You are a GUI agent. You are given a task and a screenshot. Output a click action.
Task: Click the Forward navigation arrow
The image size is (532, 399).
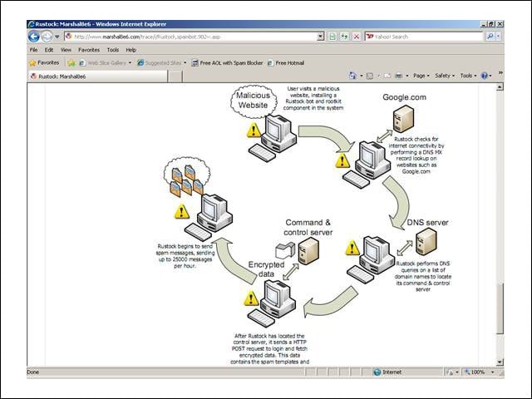[47, 37]
